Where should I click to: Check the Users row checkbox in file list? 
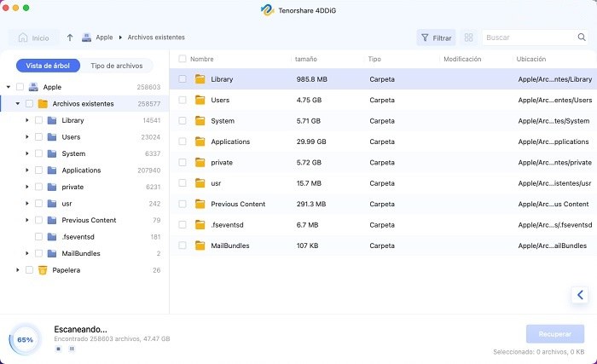[183, 100]
